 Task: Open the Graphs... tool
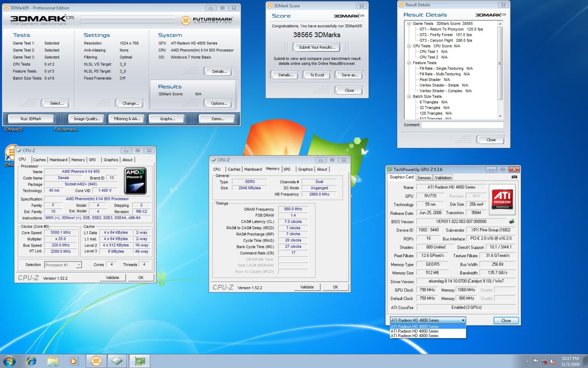168,119
